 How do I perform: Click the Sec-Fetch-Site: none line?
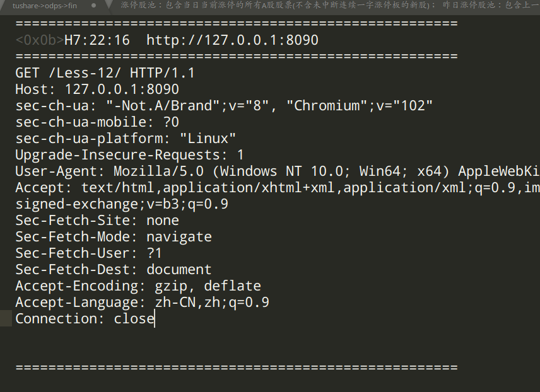[97, 221]
